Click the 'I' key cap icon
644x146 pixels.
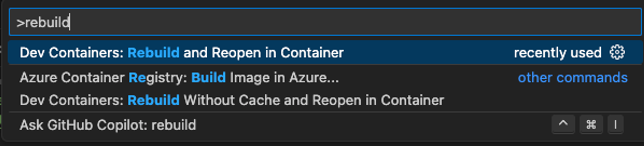pyautogui.click(x=615, y=124)
